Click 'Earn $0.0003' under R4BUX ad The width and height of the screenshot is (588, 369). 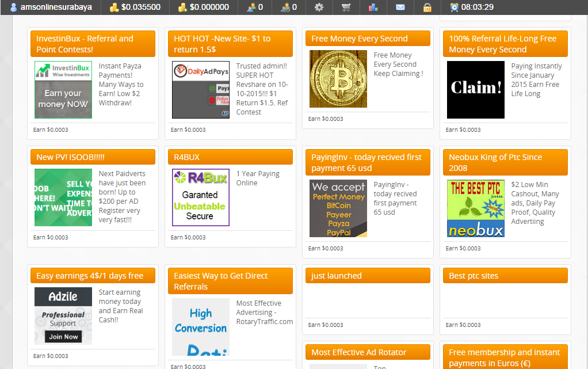(x=188, y=237)
